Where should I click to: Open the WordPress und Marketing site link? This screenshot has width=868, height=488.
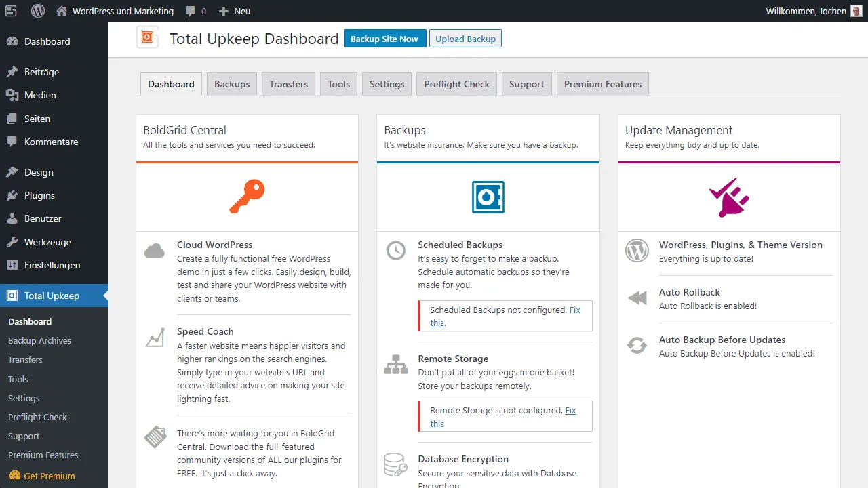pyautogui.click(x=123, y=11)
